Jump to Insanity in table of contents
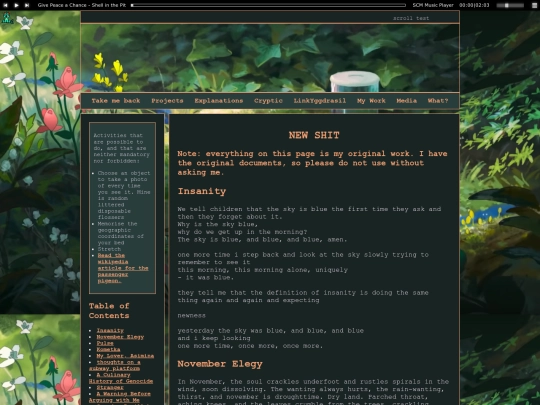Screen dimensions: 540x405 click(110, 330)
